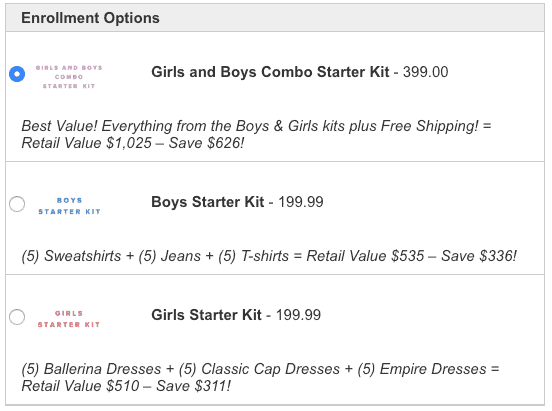Click the Best Value! Everything description line
Screen dimensions: 552x411
[x=256, y=126]
